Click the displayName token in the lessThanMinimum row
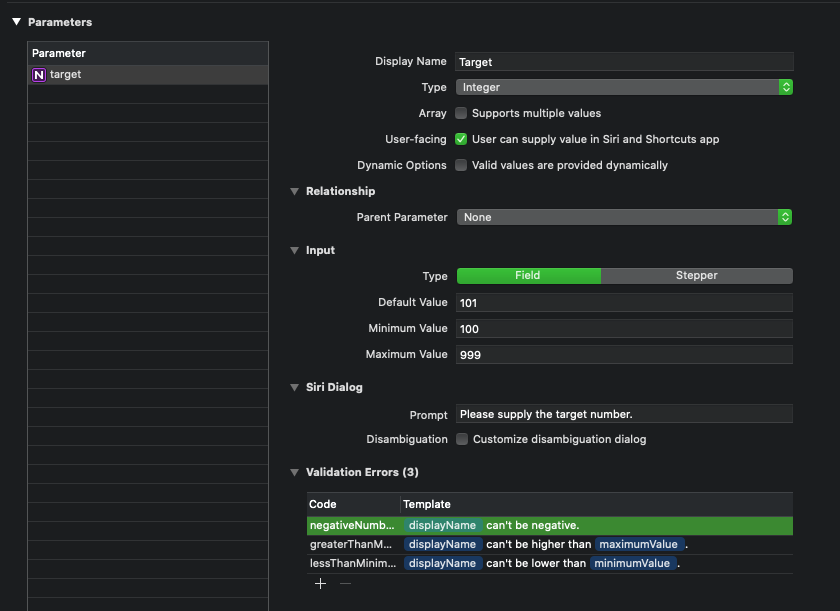The height and width of the screenshot is (611, 840). coord(443,563)
